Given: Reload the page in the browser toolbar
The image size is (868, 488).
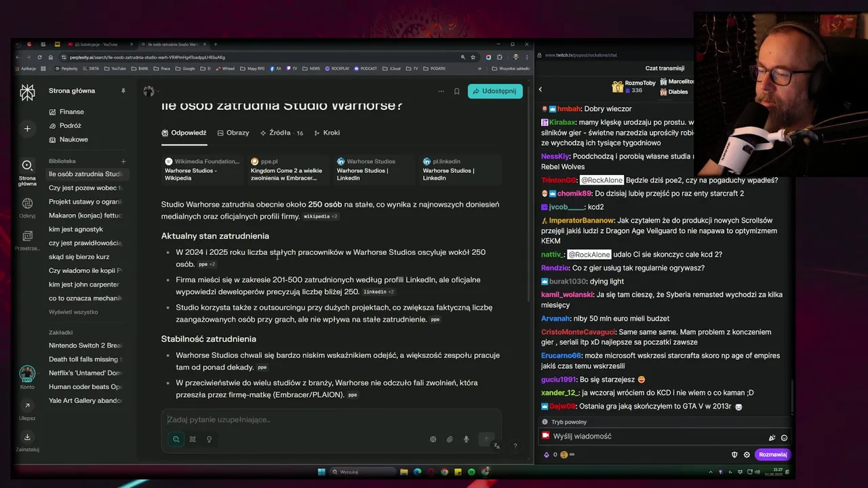Looking at the screenshot, I should (x=39, y=57).
